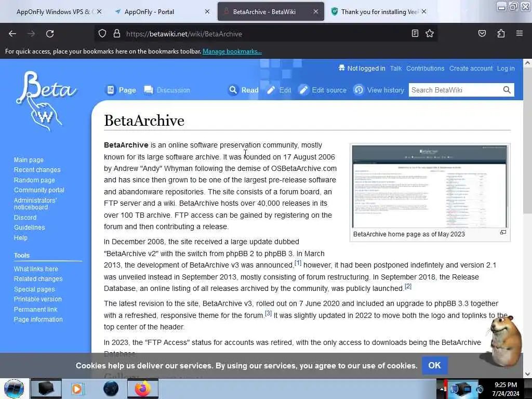This screenshot has height=399, width=532.
Task: Open the Pocket save icon
Action: [x=482, y=33]
